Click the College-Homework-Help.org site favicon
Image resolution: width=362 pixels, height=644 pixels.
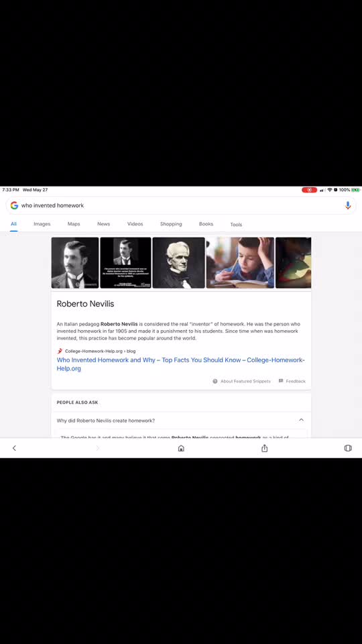(60, 351)
